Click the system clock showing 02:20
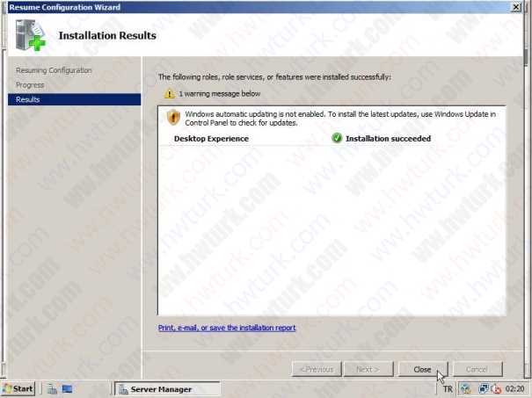Screen dimensions: 532x398 click(514, 388)
